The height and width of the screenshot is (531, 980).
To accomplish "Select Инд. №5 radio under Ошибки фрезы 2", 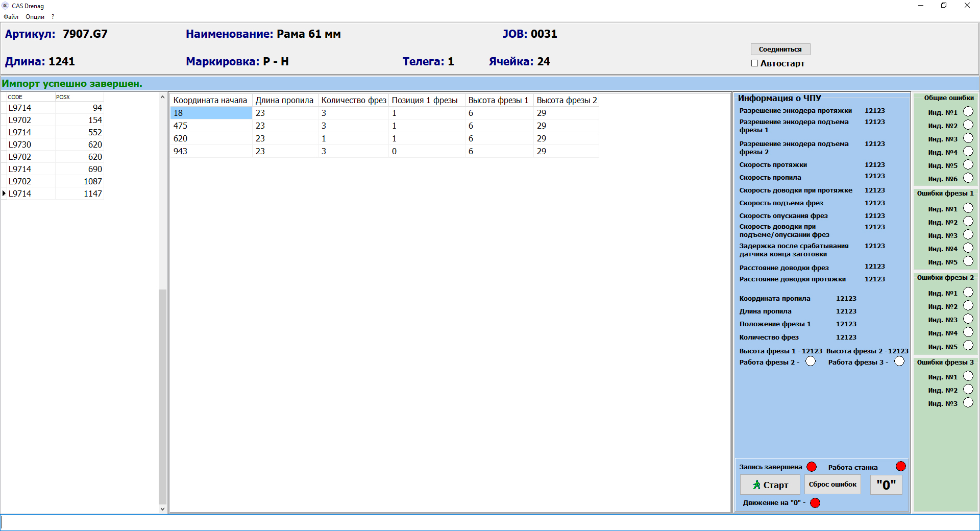I will [968, 346].
